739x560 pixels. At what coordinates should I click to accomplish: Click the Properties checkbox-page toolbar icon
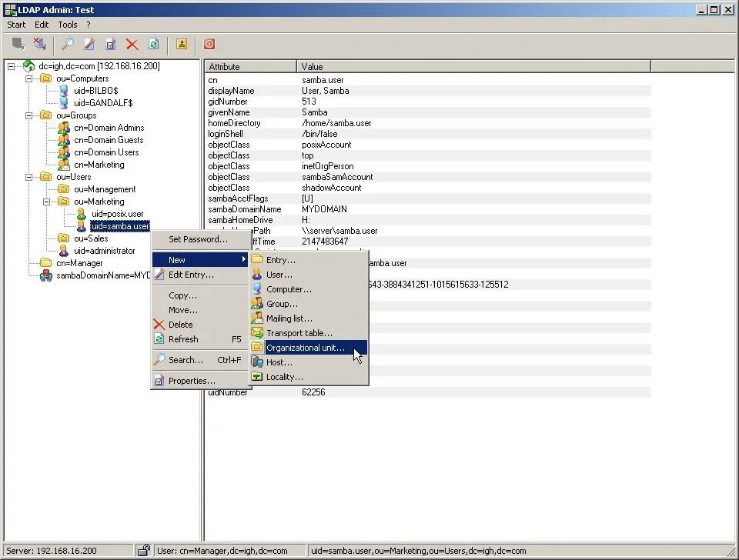(111, 45)
